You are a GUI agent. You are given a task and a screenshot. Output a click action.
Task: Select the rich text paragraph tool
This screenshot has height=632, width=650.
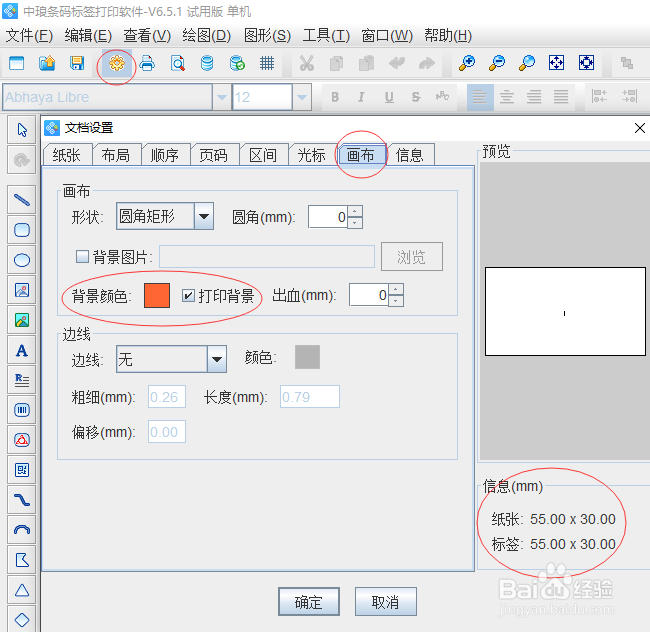click(22, 380)
